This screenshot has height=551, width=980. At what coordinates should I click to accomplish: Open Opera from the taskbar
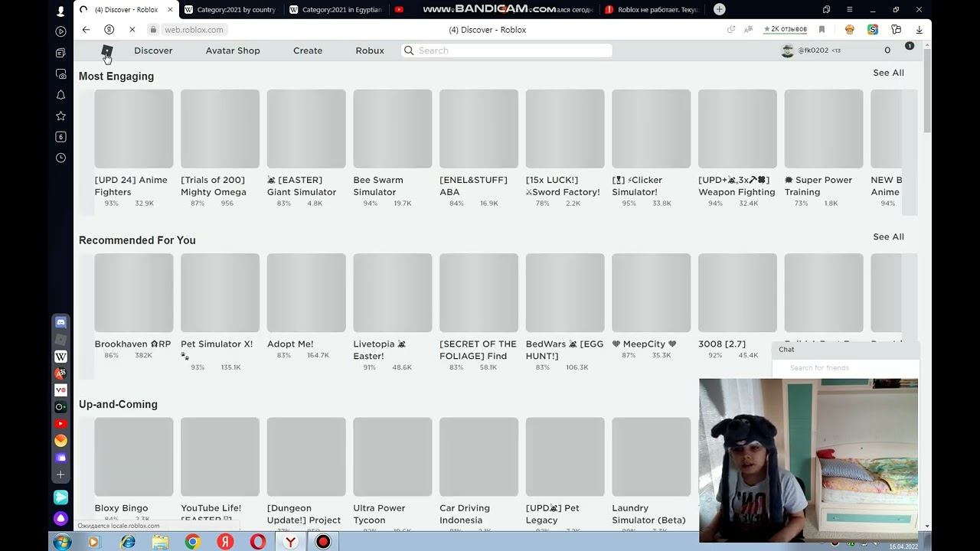[258, 542]
